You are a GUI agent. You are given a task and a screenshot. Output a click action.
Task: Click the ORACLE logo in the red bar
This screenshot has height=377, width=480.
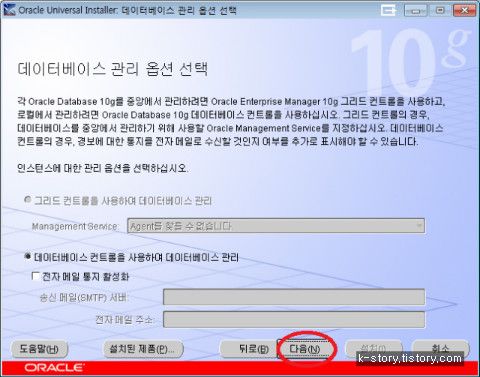tap(54, 368)
